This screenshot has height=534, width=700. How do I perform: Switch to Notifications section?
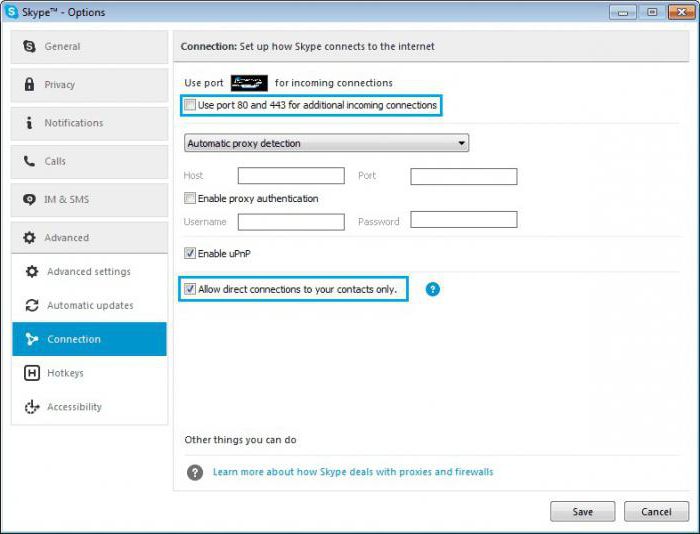point(89,123)
